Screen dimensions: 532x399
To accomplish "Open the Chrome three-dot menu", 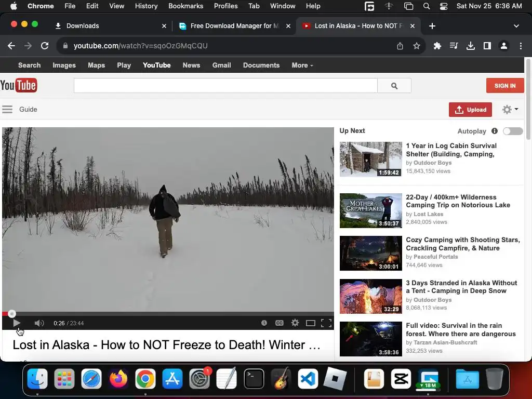I will [521, 46].
